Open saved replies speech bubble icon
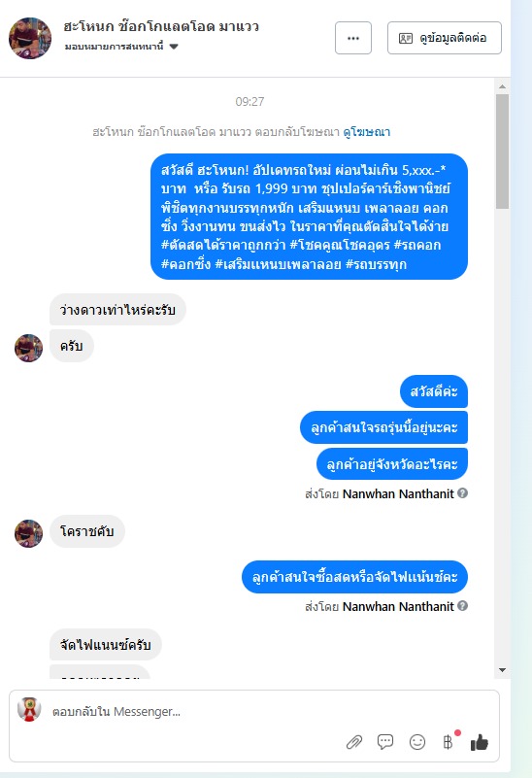This screenshot has height=778, width=532. click(385, 742)
